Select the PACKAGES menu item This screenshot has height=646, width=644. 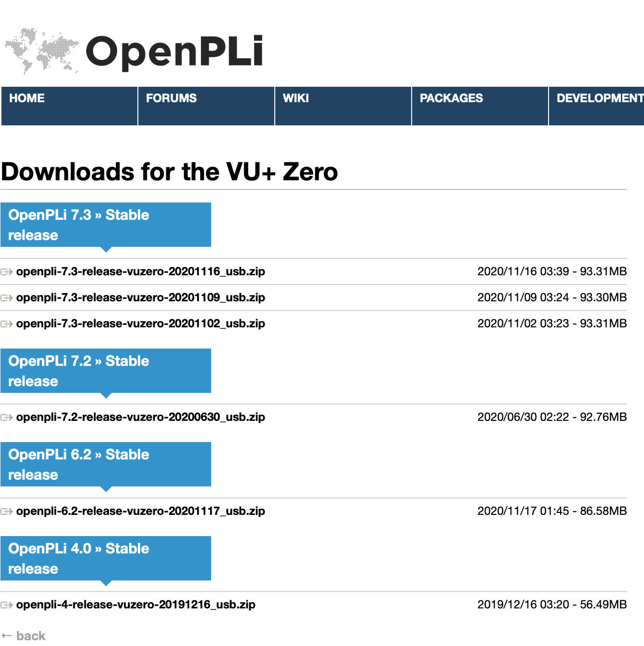[480, 106]
